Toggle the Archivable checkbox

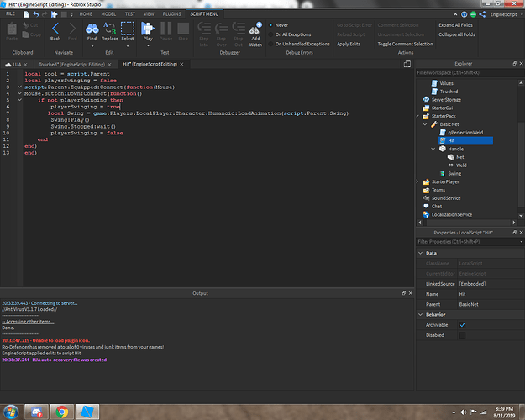click(462, 325)
